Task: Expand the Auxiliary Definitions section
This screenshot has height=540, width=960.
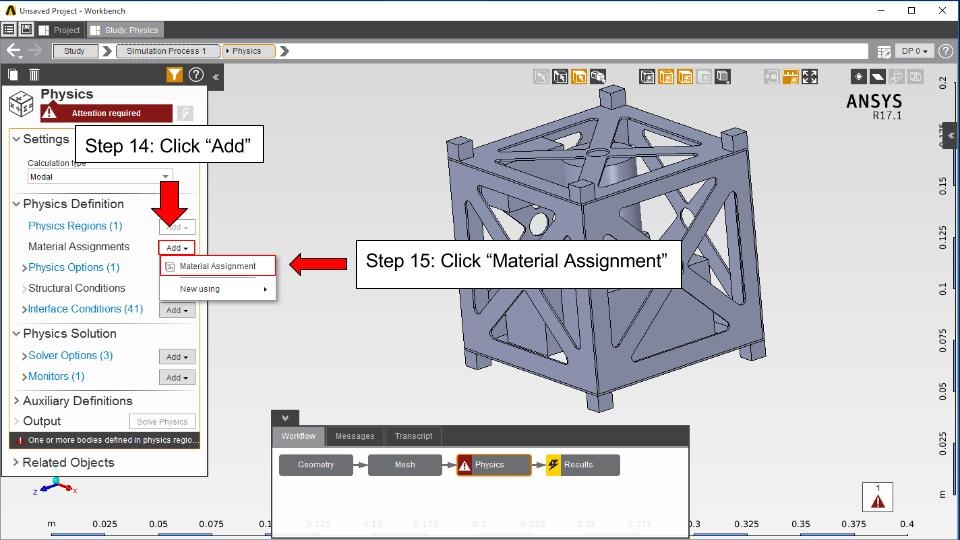Action: (x=17, y=401)
